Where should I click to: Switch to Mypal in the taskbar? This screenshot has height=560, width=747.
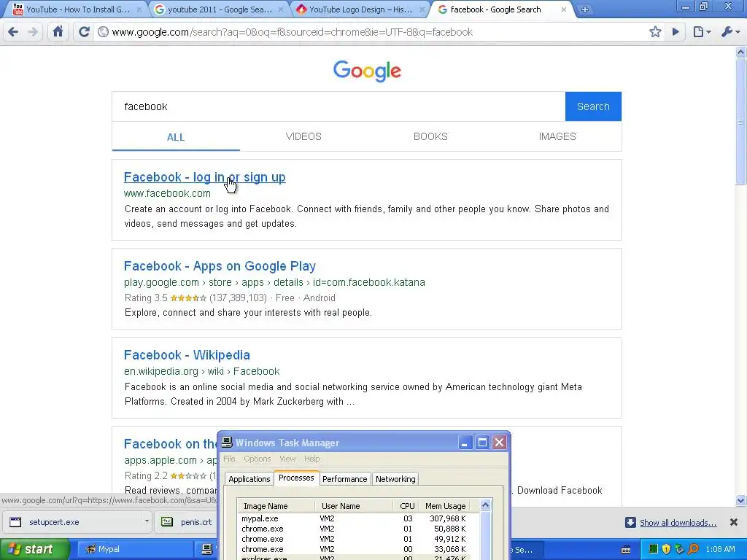pos(135,549)
